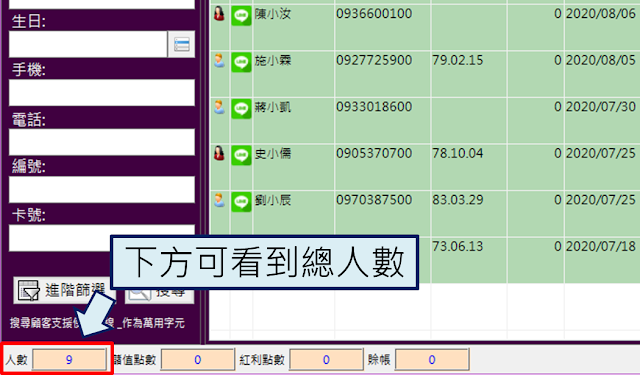Screen dimensions: 640x375
Task: Select customer name 陳小汝
Action: tap(273, 14)
